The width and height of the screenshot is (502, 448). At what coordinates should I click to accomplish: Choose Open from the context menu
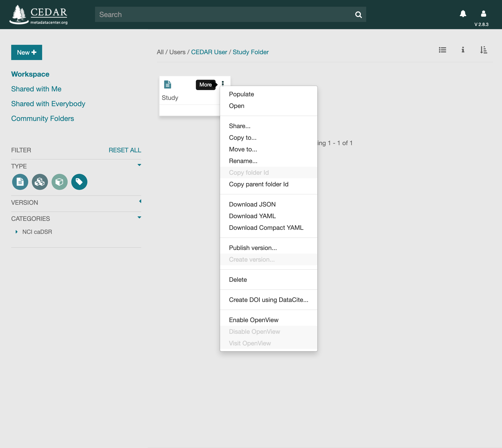[x=268, y=106]
